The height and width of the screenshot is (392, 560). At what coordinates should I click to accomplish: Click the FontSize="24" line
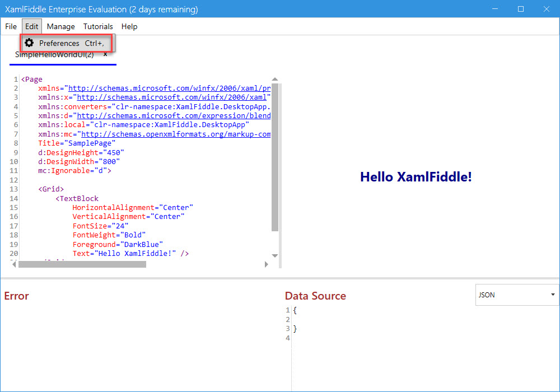(100, 226)
